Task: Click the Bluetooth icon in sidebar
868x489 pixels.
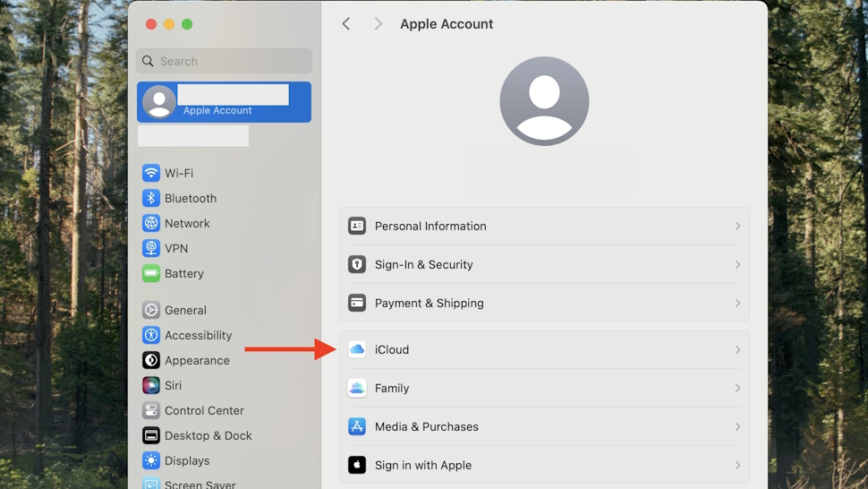Action: pos(150,198)
